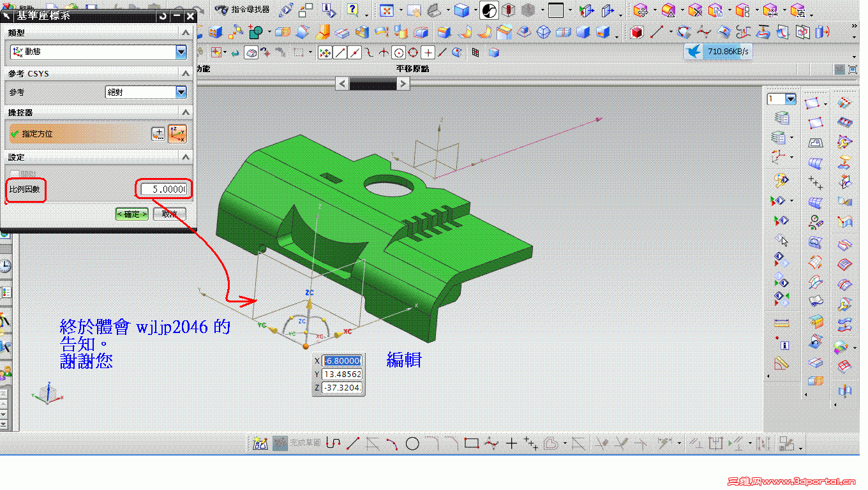Image resolution: width=868 pixels, height=490 pixels.
Task: Fit the view using the red-cross fit icon
Action: (x=386, y=10)
